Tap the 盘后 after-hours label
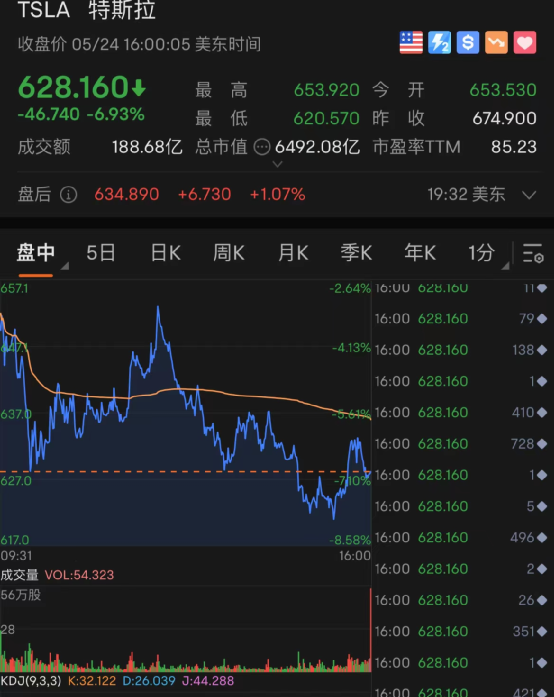 tap(34, 194)
